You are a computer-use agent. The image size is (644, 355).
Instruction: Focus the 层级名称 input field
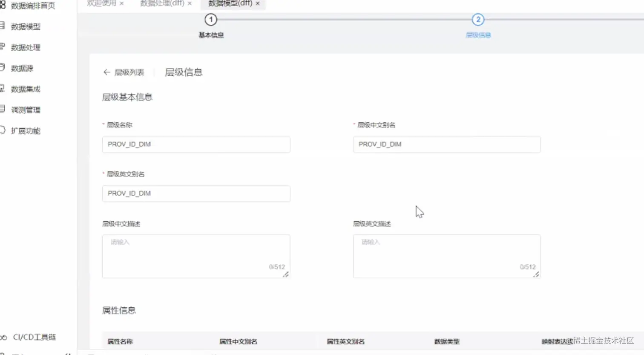(196, 144)
